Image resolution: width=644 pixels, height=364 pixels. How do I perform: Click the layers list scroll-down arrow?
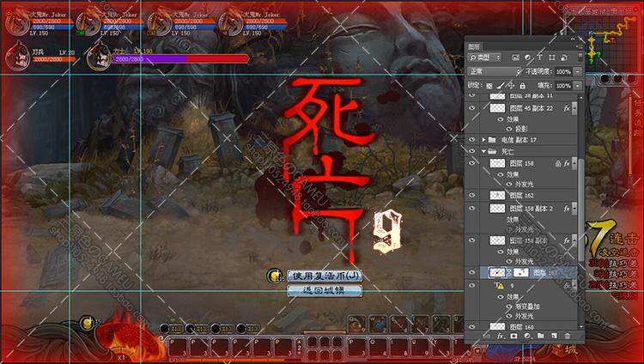pos(580,326)
